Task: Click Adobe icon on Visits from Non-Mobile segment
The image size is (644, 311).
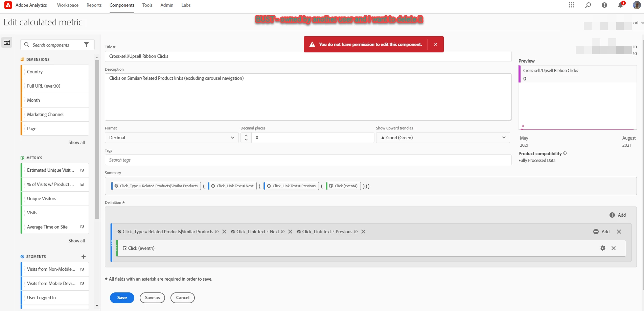Action: click(82, 269)
